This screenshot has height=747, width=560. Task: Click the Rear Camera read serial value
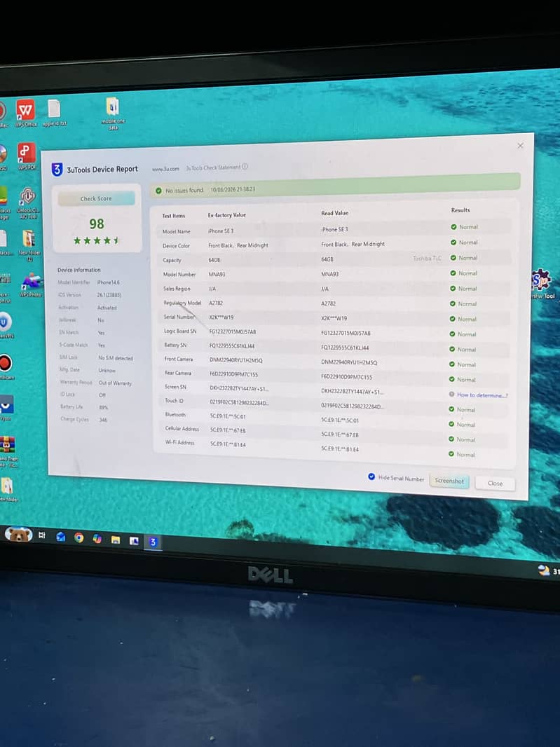click(x=346, y=377)
